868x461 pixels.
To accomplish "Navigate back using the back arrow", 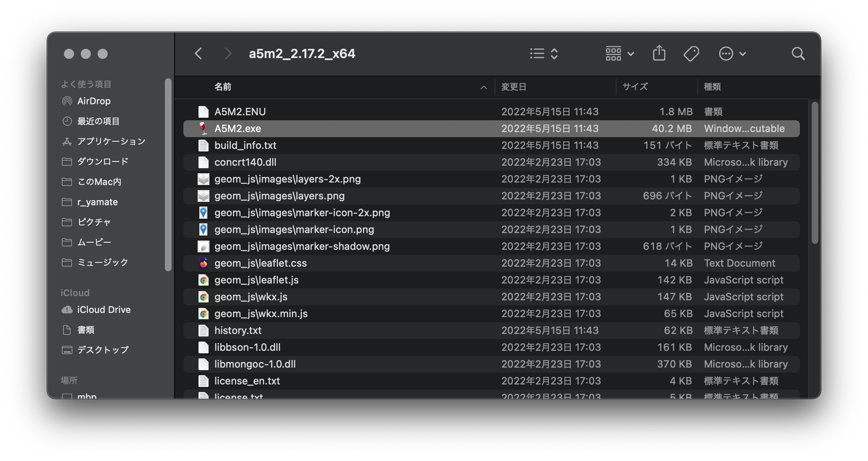I will click(x=198, y=53).
